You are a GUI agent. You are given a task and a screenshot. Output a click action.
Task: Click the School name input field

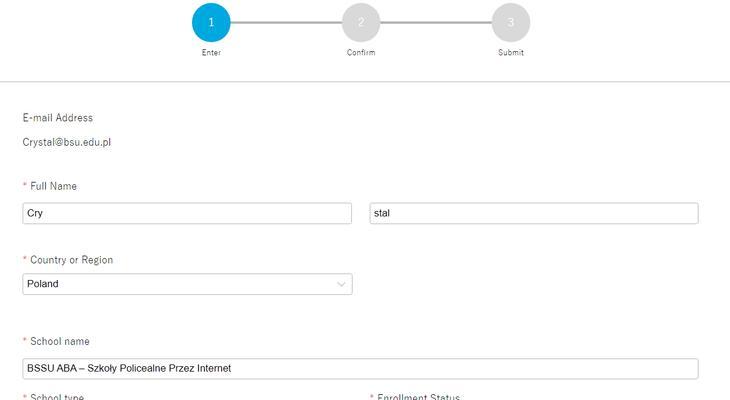pos(360,368)
